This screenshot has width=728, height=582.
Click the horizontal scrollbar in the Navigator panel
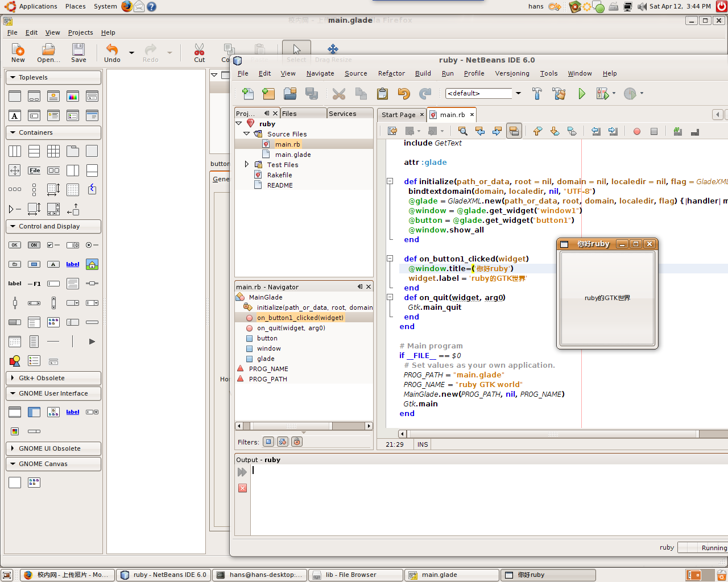click(304, 426)
